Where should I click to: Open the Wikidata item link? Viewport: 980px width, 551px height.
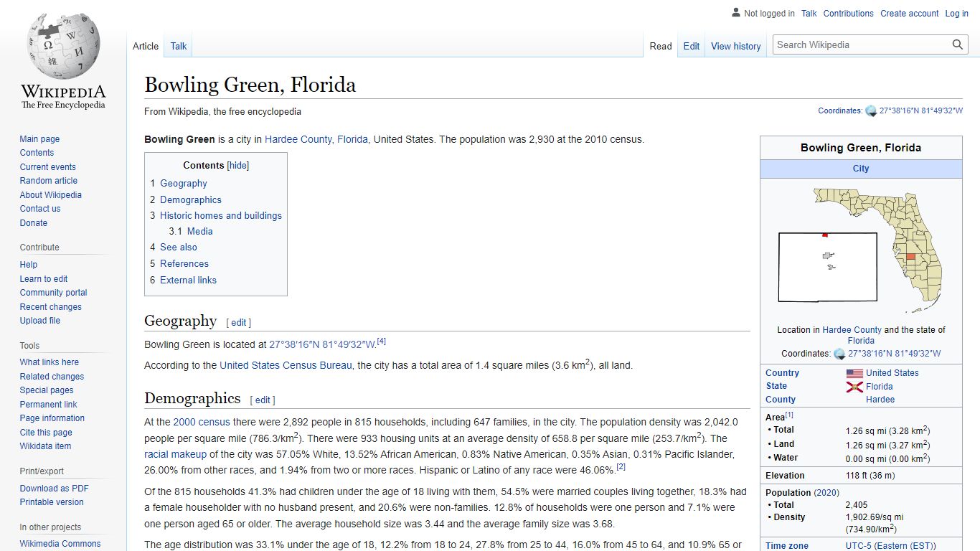pyautogui.click(x=45, y=446)
